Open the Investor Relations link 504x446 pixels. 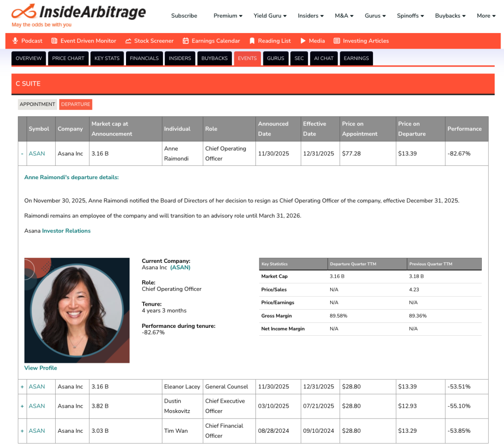pyautogui.click(x=66, y=231)
